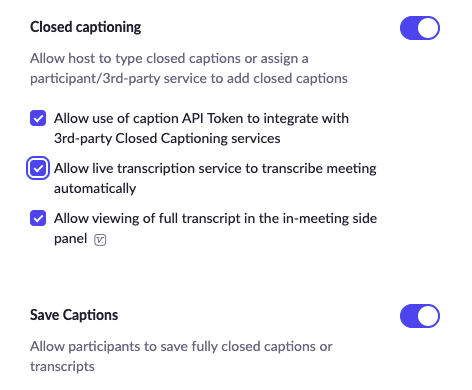
Task: Click the "Allow host to type closed captions" description
Action: (x=189, y=68)
